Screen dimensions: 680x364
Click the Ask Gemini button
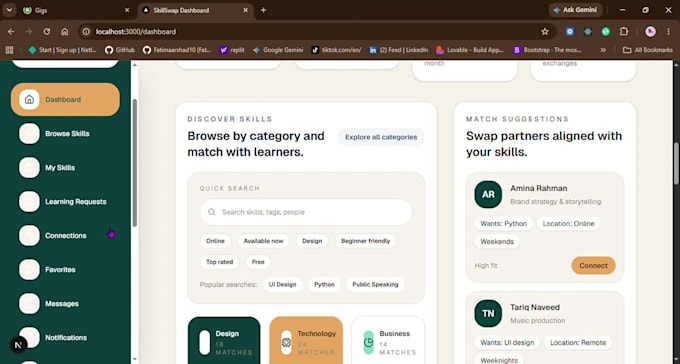tap(575, 10)
